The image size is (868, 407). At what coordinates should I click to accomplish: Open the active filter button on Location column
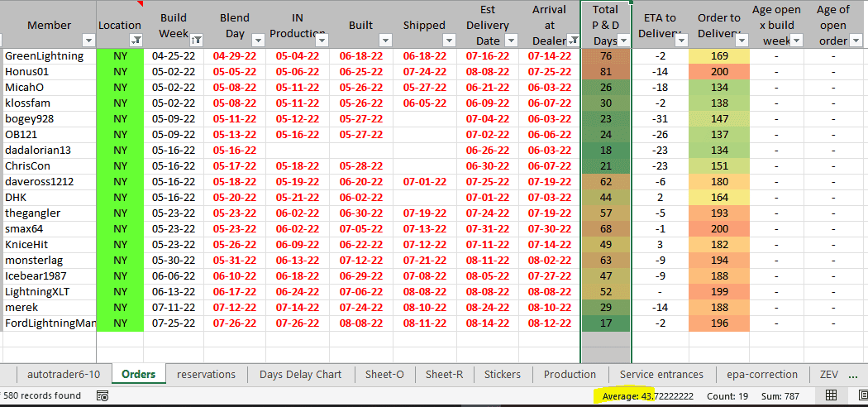pos(136,40)
